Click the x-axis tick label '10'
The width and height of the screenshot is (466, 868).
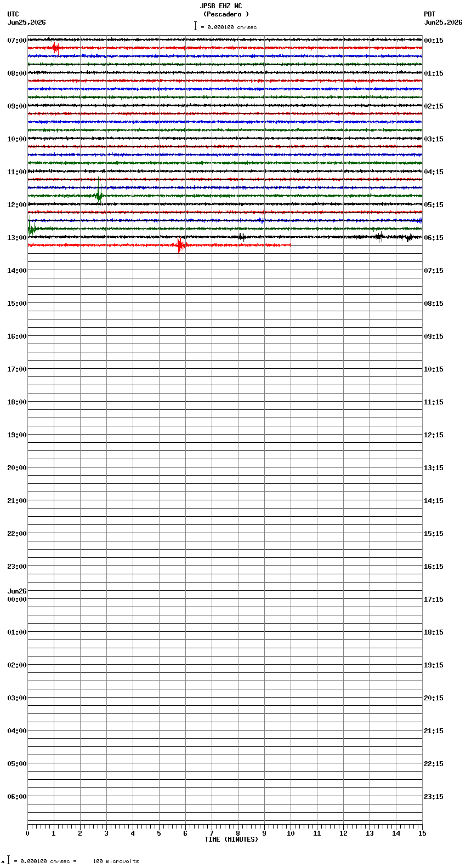291,833
